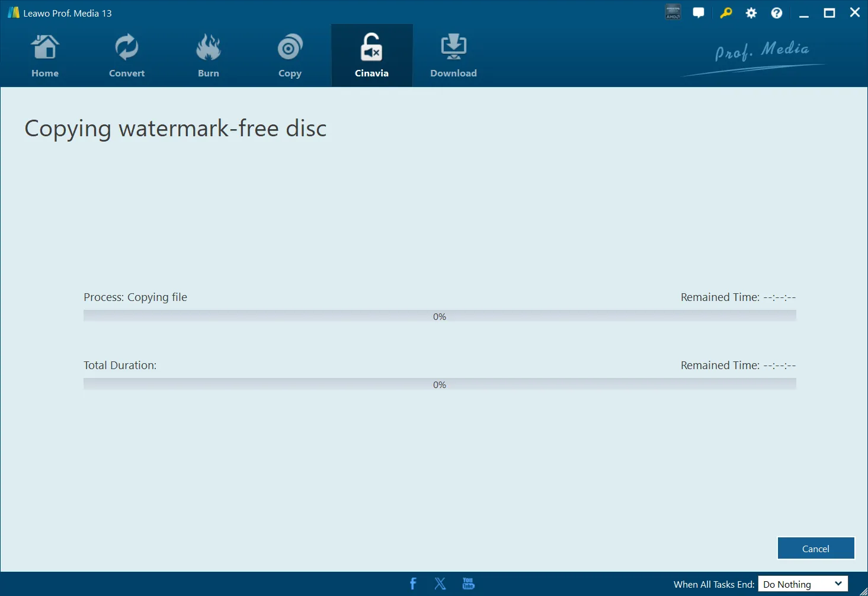Open the Burn module
The width and height of the screenshot is (868, 596).
209,56
